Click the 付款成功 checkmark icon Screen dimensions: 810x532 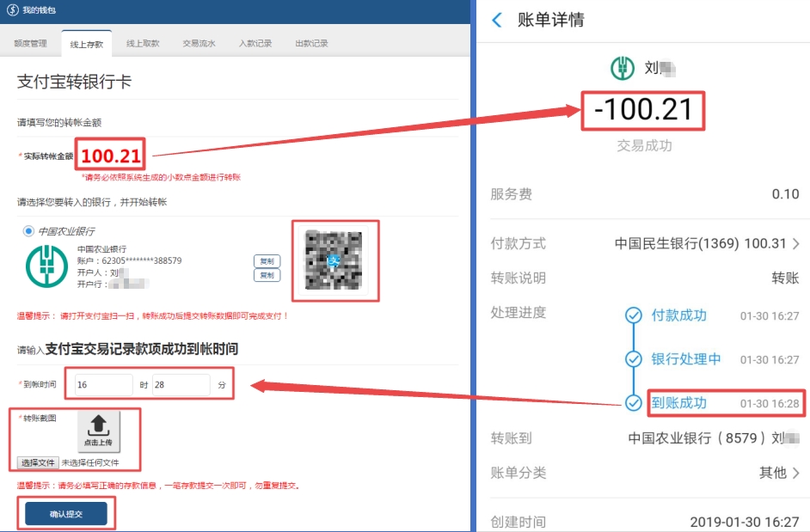[634, 315]
